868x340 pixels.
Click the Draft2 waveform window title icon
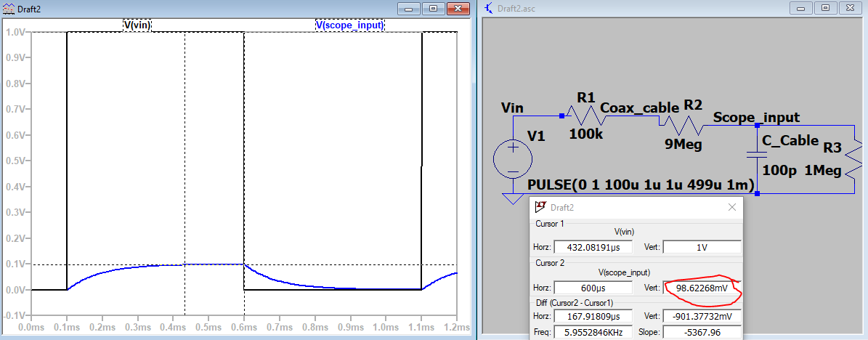[7, 7]
